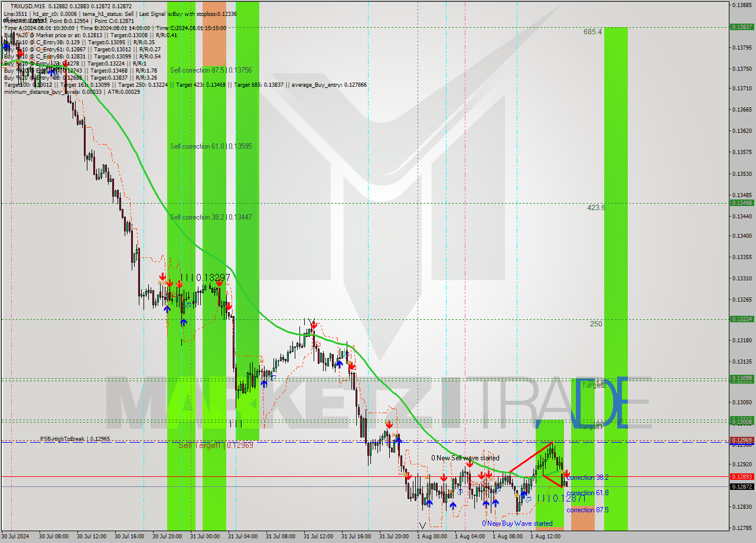
Task: Click the 0.13355 price axis value
Action: 742,257
